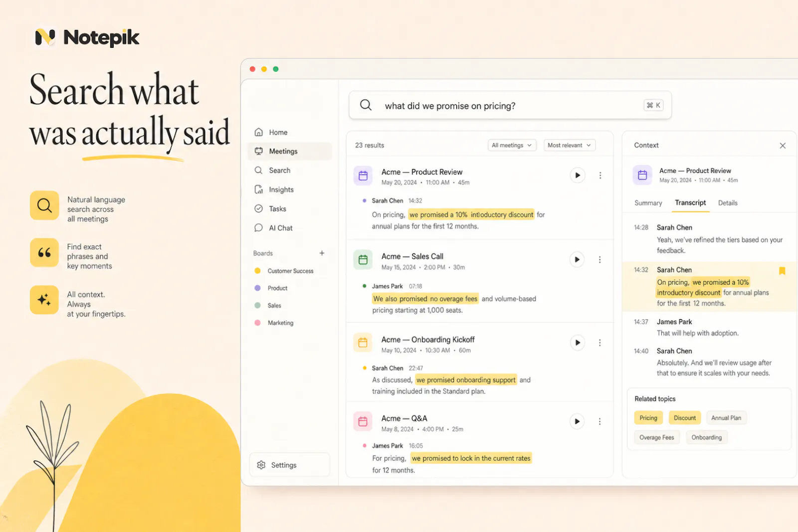Select the purple Product color dot
Screen dimensions: 798x532
[258, 288]
